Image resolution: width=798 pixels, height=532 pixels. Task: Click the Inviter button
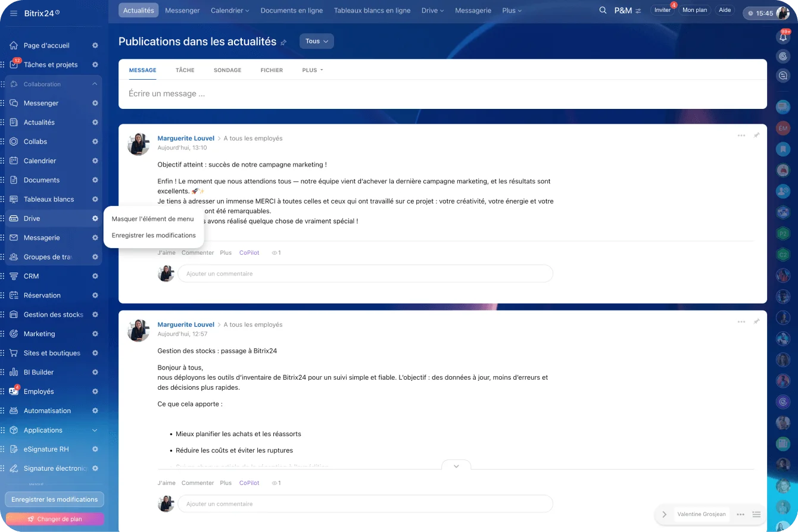[x=662, y=10]
